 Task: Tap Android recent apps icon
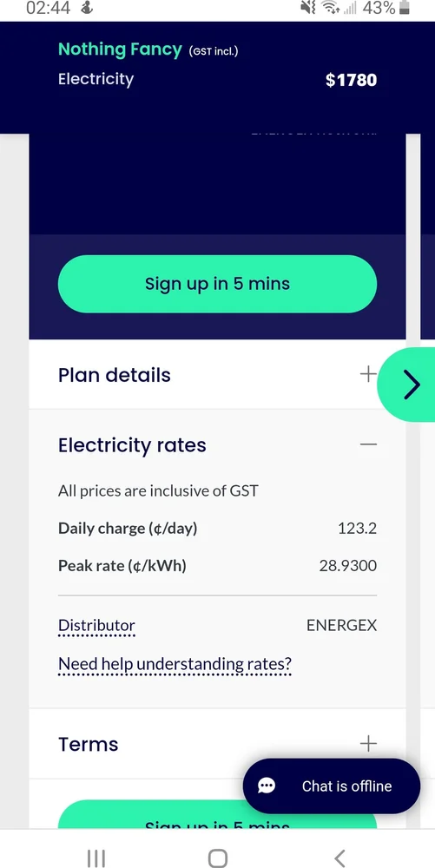[x=96, y=858]
